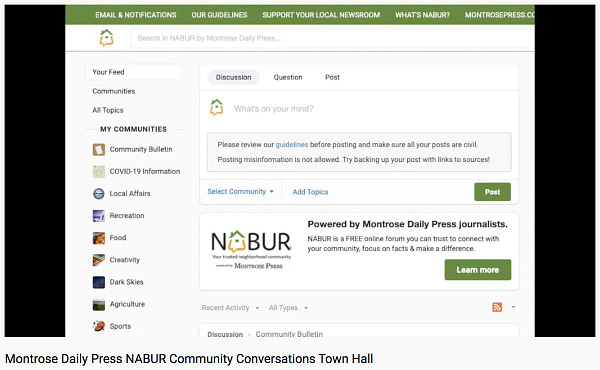Click the Recreation community icon
Image resolution: width=600 pixels, height=370 pixels.
pyautogui.click(x=99, y=216)
